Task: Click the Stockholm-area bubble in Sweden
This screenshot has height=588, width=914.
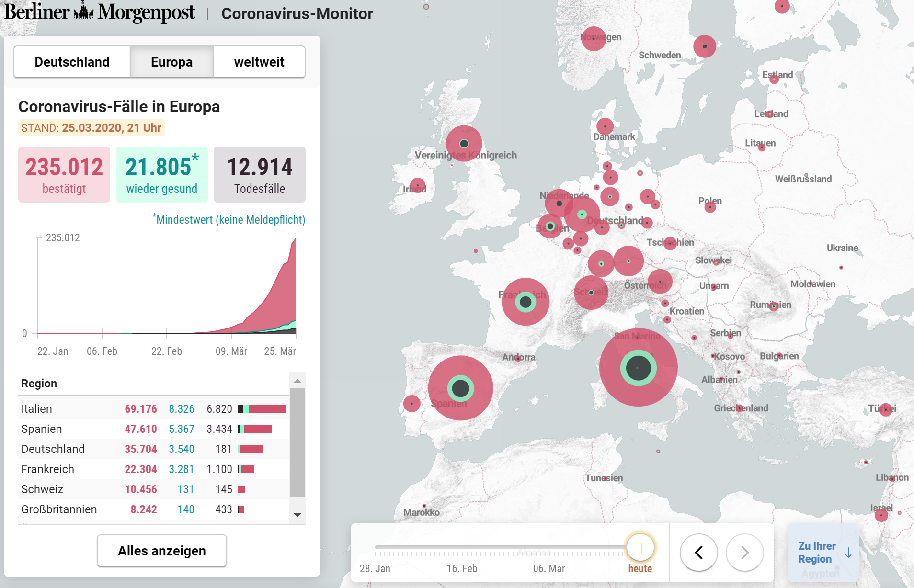Action: pos(705,46)
